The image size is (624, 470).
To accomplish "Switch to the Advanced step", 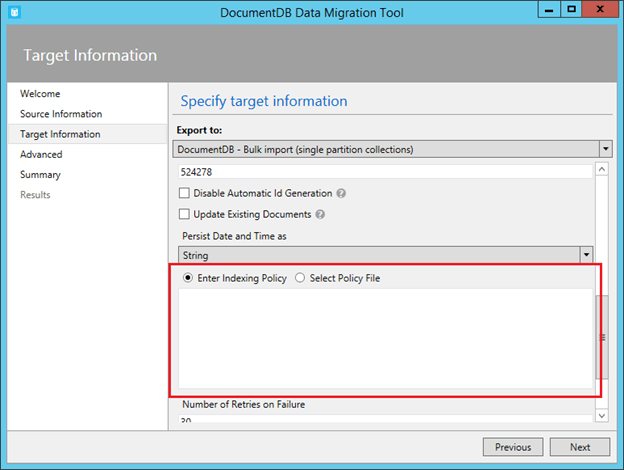I will click(x=41, y=154).
